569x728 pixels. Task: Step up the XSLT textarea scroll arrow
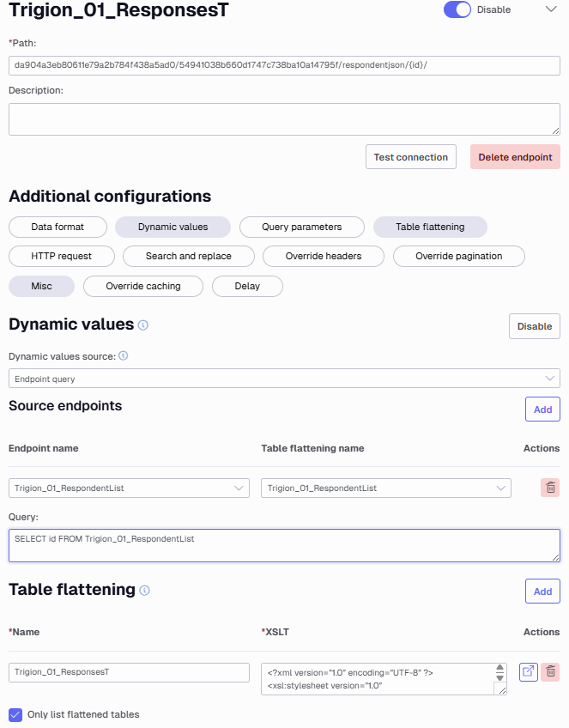click(499, 668)
